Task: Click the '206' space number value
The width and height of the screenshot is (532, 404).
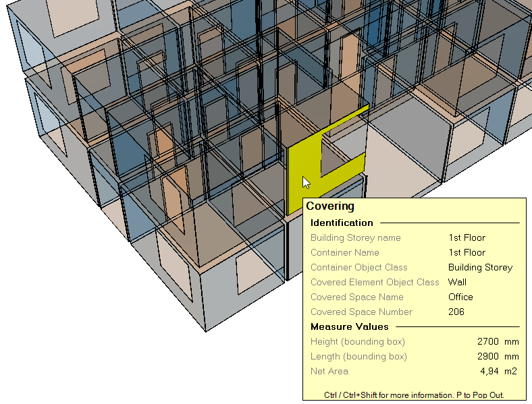Action: 456,312
